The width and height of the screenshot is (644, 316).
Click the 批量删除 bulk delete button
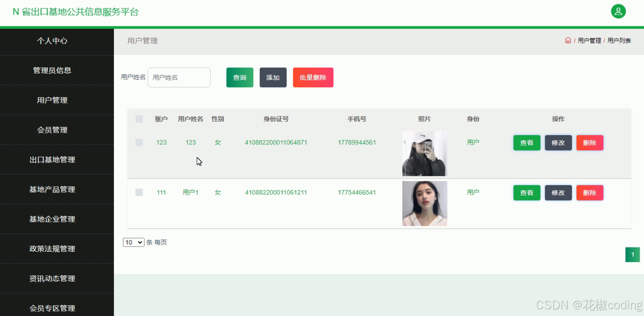(313, 78)
